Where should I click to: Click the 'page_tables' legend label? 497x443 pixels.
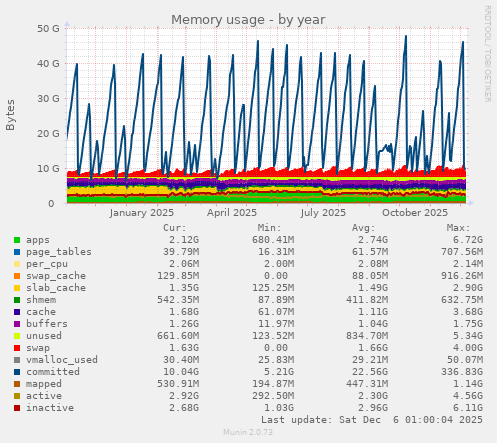click(x=59, y=252)
